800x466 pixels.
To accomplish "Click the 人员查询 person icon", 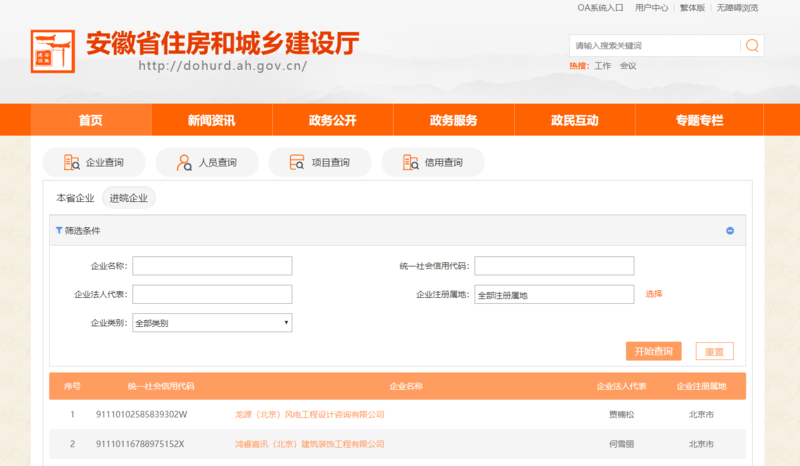I will tap(184, 162).
